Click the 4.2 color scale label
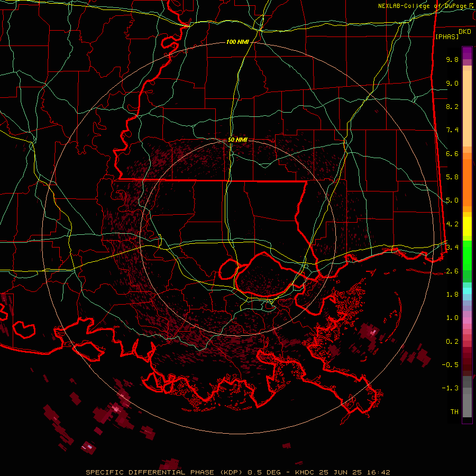Screen dimensions: 476x476 tap(452, 224)
